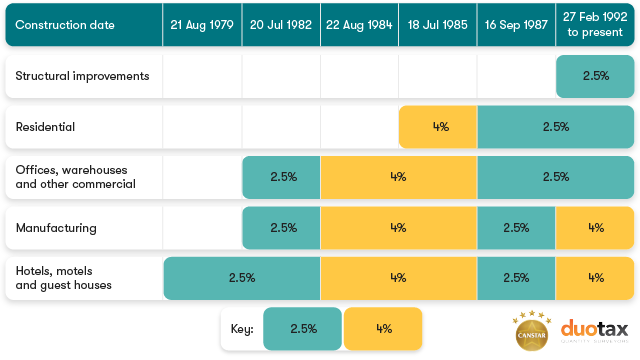Screen dimensions: 640x360
Task: Click the Key label in legend
Action: 242,329
